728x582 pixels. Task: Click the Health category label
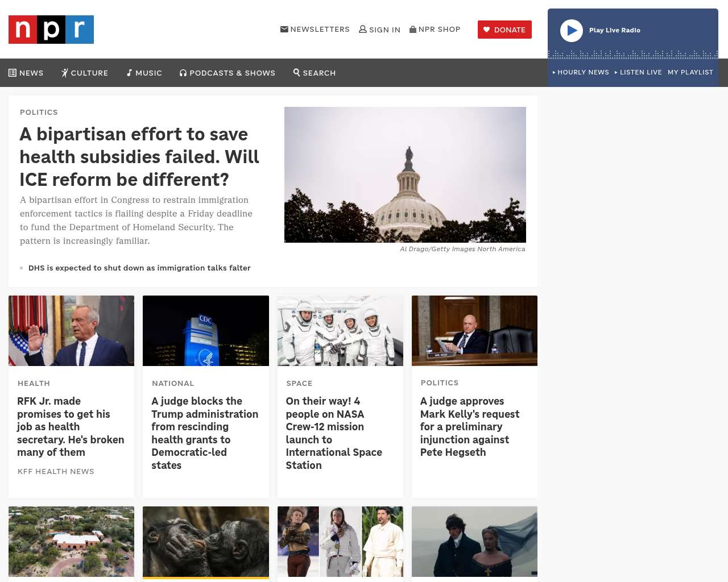(34, 383)
